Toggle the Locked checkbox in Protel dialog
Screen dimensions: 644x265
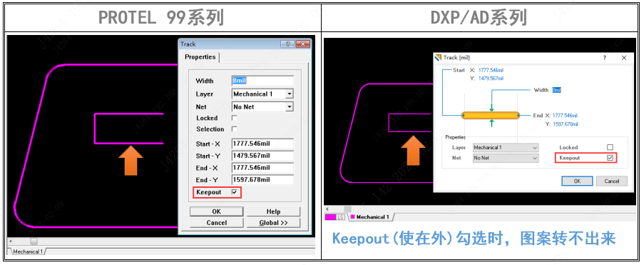point(234,118)
